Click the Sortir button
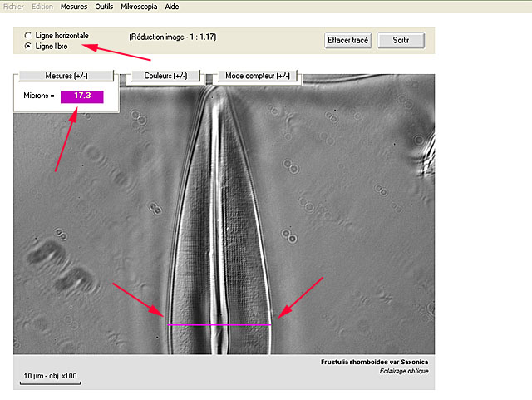 pos(401,40)
